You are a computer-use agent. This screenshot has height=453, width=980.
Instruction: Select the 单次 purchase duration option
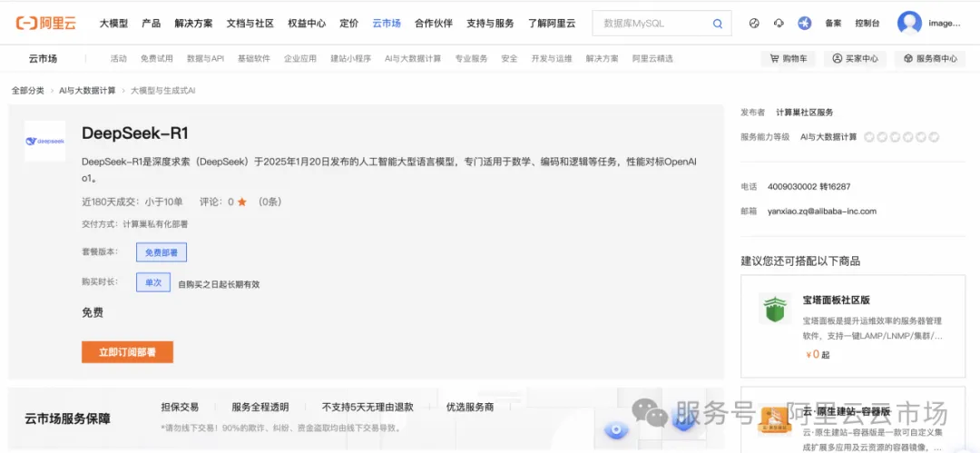pos(153,283)
